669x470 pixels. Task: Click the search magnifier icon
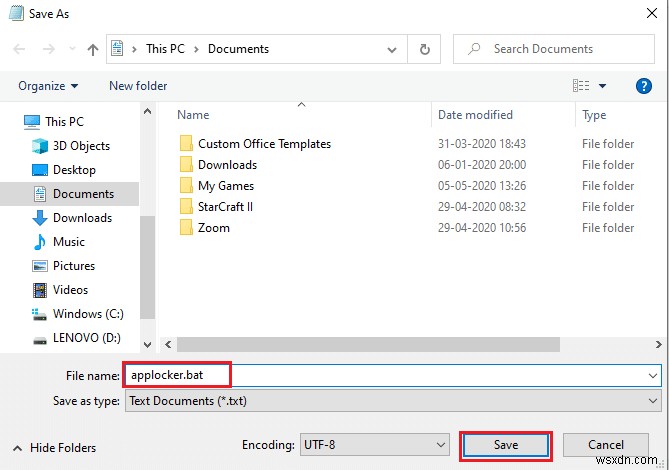coord(474,49)
